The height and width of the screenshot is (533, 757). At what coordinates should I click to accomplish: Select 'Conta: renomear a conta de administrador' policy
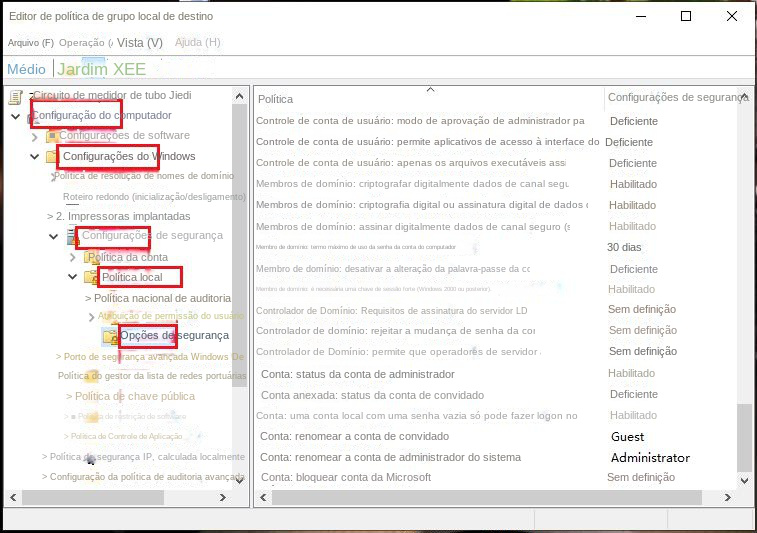[x=391, y=457]
